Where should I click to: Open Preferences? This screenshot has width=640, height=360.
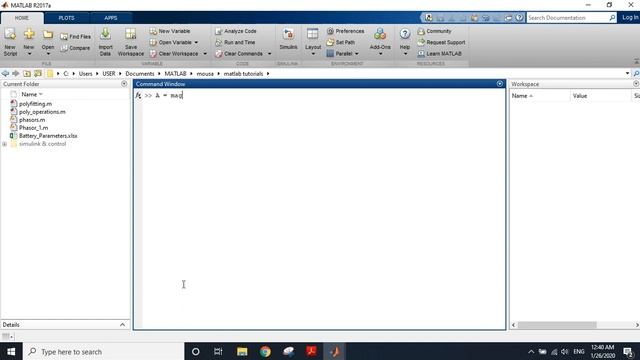345,31
